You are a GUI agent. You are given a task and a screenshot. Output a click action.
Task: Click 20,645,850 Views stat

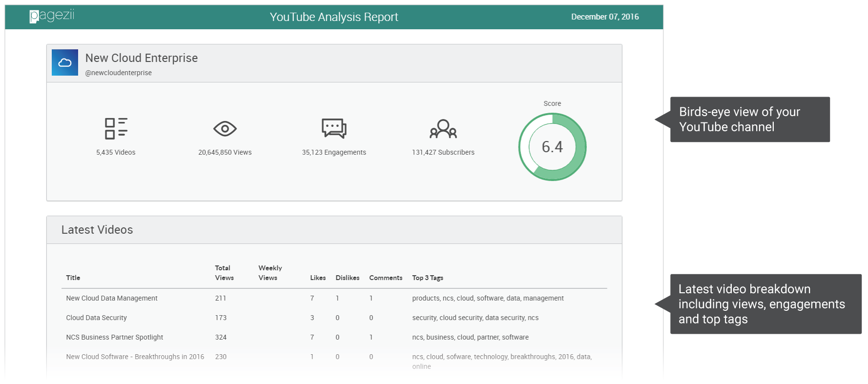(x=225, y=152)
